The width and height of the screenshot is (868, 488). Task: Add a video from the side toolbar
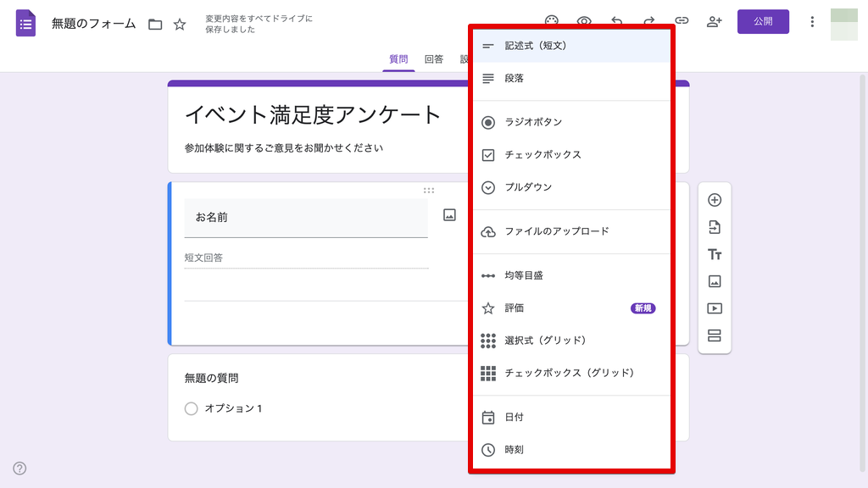tap(715, 308)
